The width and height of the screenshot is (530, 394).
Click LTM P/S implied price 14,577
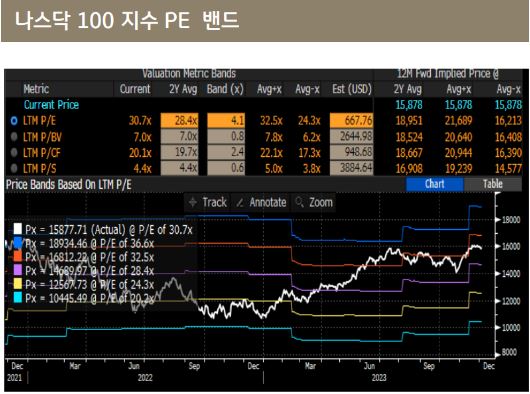tap(508, 168)
